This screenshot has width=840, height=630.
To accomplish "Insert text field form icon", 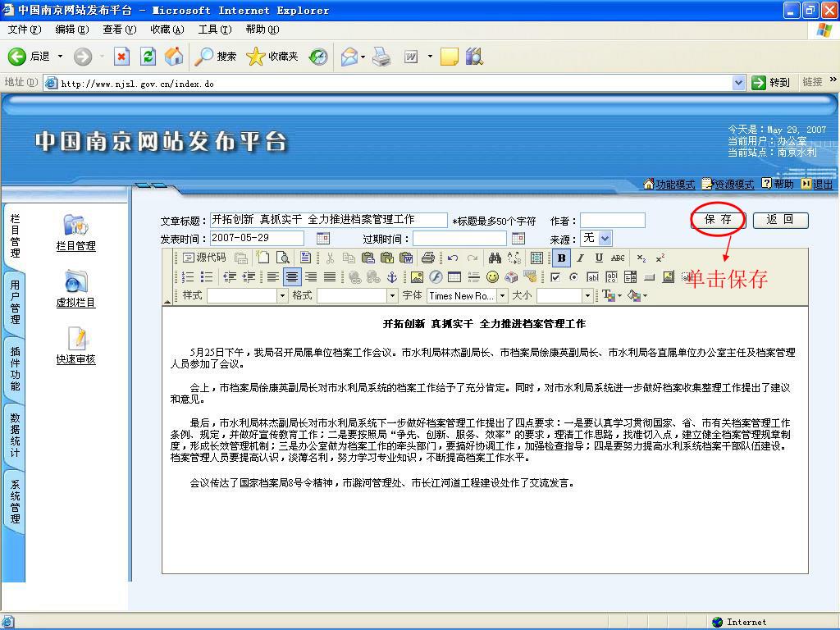I will [592, 277].
